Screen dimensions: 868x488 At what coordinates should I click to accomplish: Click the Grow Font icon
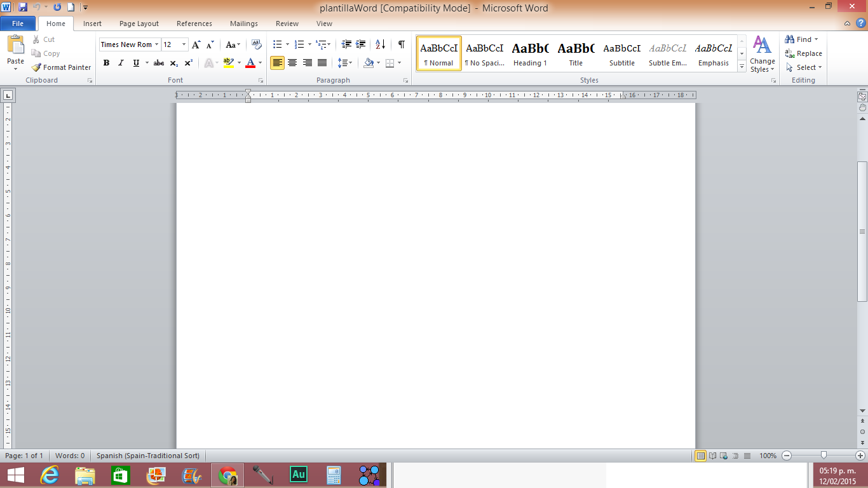[x=196, y=44]
